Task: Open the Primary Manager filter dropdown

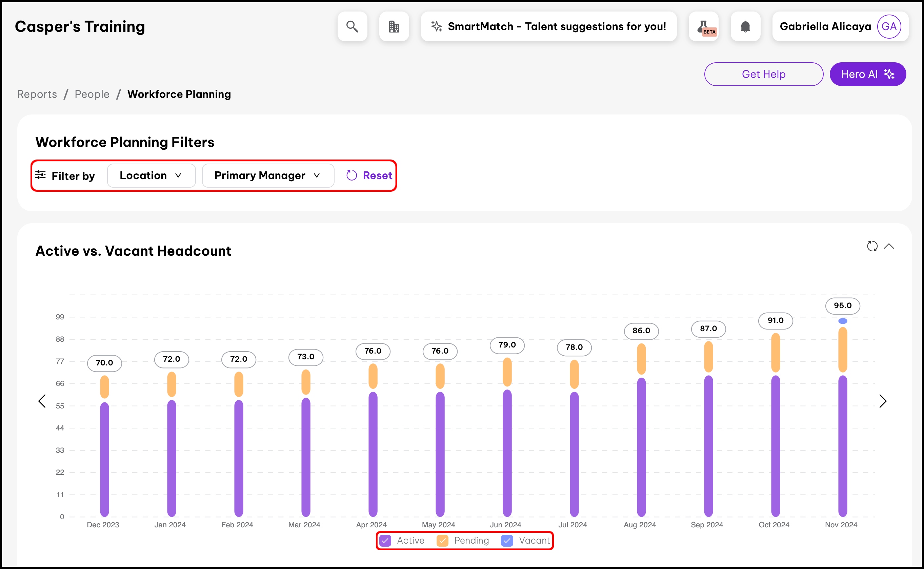Action: 268,175
